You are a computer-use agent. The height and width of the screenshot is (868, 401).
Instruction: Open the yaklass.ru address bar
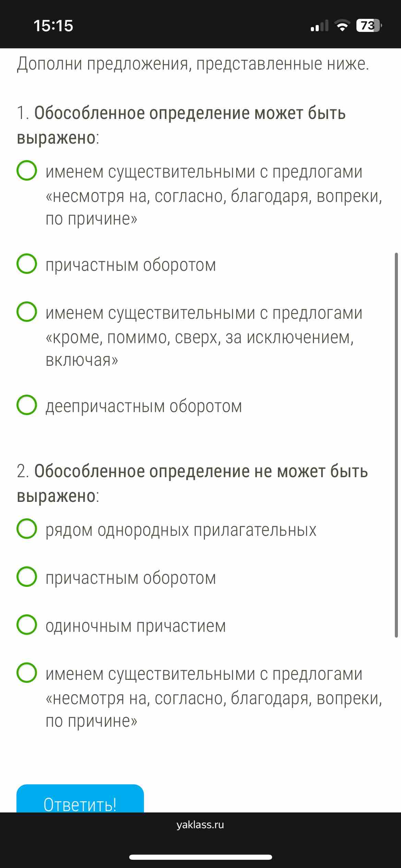coord(200,825)
